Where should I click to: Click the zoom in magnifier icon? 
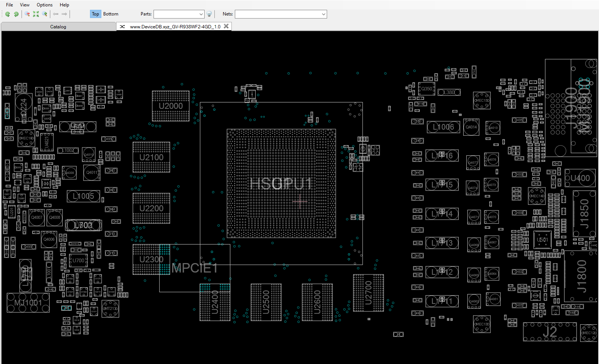(x=45, y=14)
